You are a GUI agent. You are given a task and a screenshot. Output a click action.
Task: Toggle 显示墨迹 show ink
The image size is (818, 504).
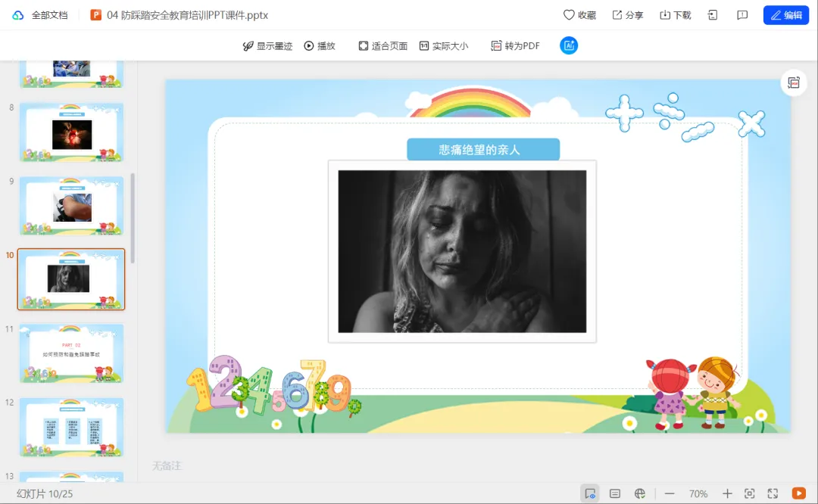tap(267, 46)
